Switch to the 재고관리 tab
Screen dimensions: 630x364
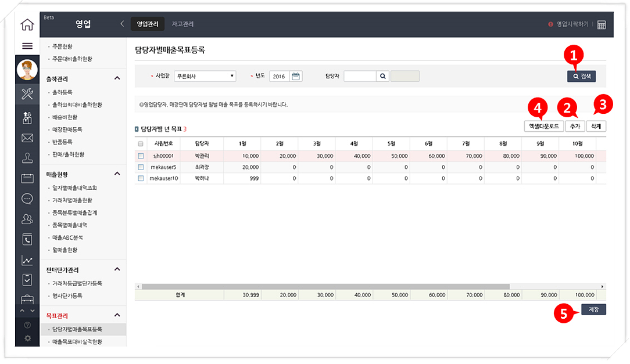coord(182,24)
